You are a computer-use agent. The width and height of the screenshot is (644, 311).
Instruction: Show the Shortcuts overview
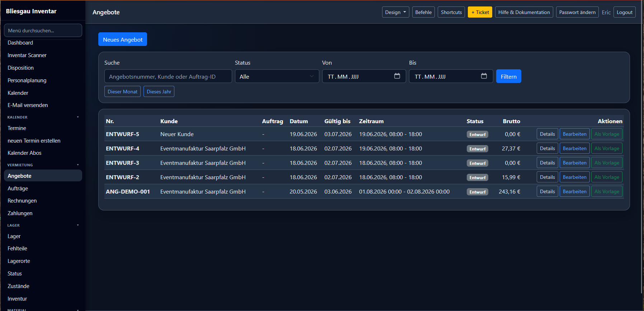(x=451, y=12)
